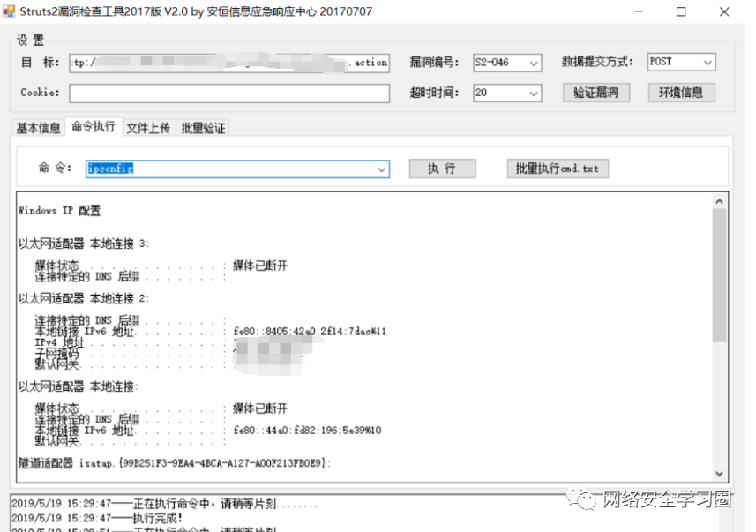This screenshot has height=532, width=756.
Task: Close the Struts2 tool window
Action: tap(724, 11)
